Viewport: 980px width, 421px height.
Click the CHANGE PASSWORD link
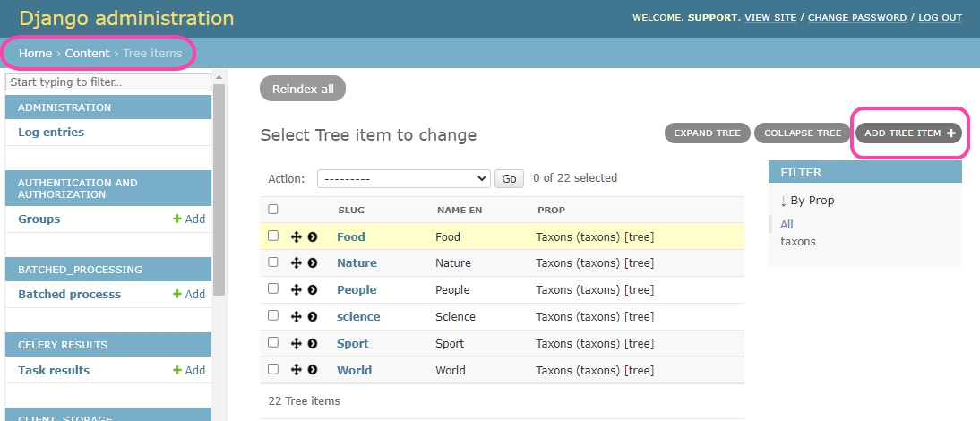[x=857, y=18]
